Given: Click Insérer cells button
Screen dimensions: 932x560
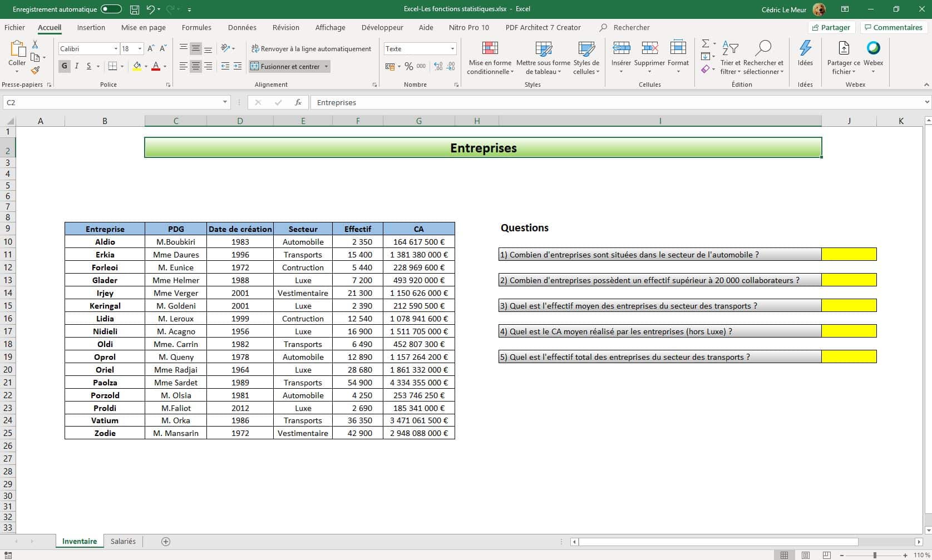Looking at the screenshot, I should click(621, 57).
